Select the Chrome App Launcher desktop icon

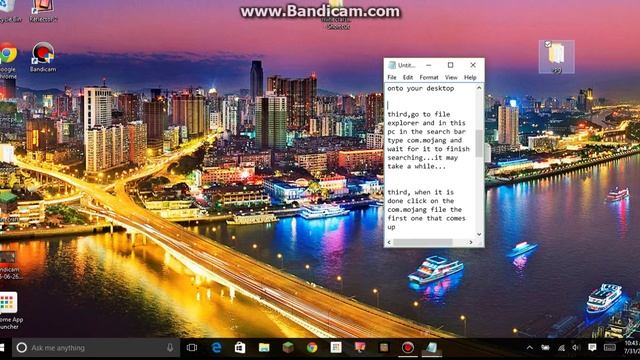[x=9, y=310]
